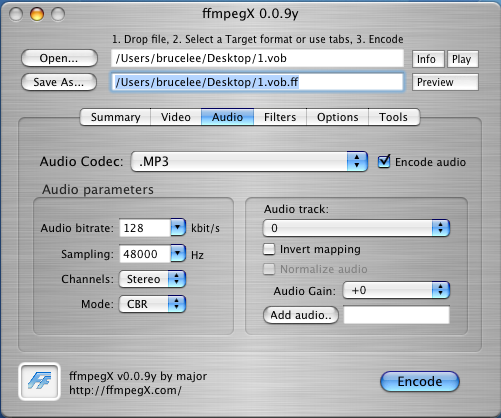Image resolution: width=501 pixels, height=418 pixels.
Task: Toggle the Normalize audio checkbox
Action: [269, 269]
